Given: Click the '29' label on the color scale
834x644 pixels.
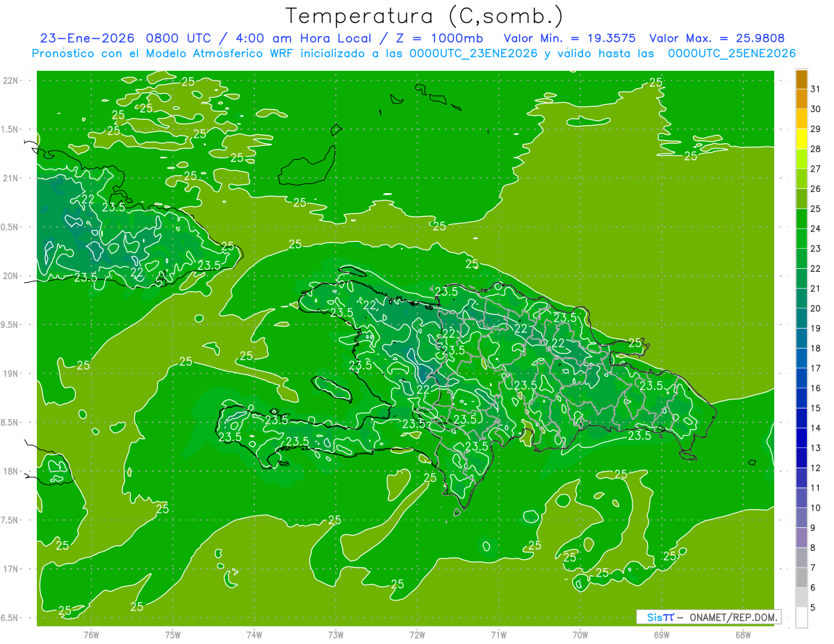Looking at the screenshot, I should coord(816,129).
